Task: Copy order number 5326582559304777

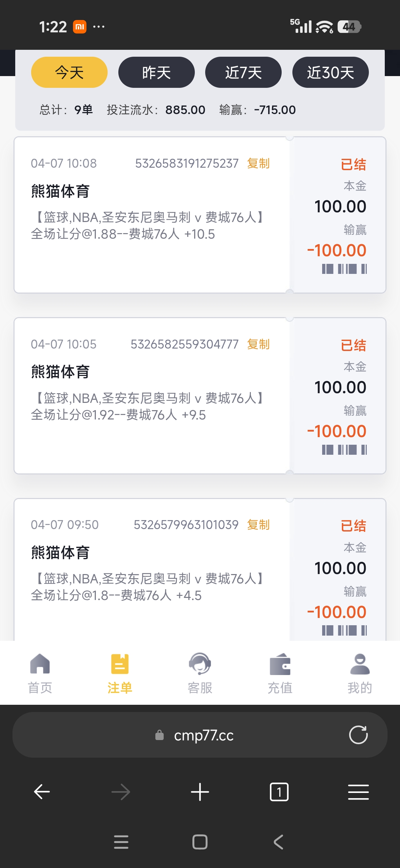Action: pos(258,344)
